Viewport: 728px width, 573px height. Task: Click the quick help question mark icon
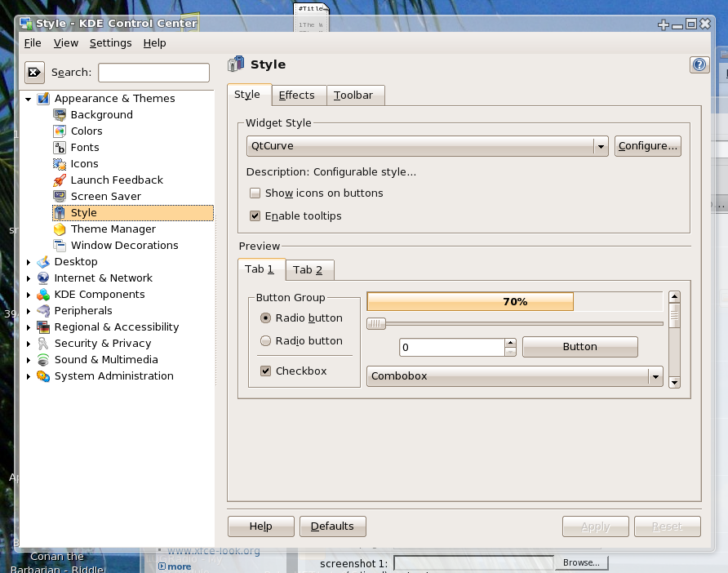699,64
